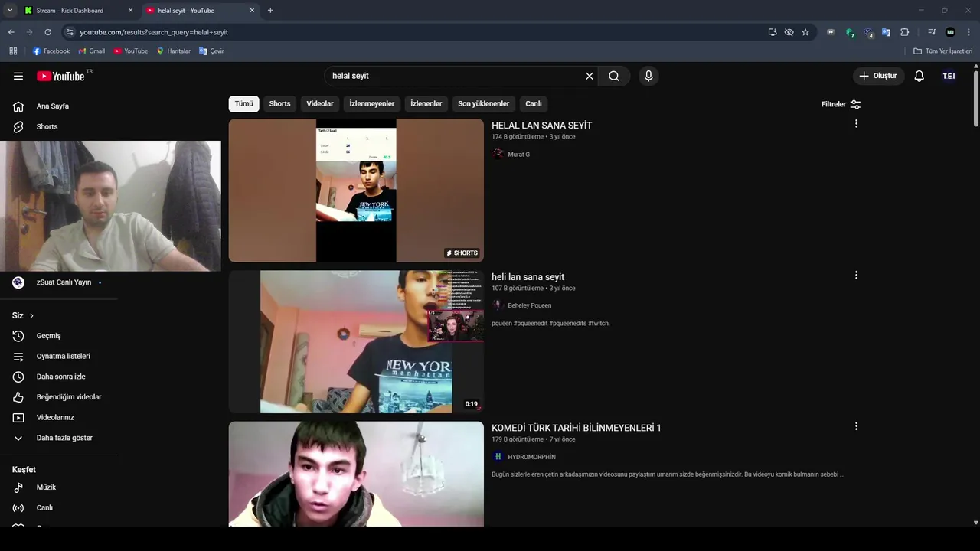This screenshot has width=980, height=551.
Task: Open KOMEDİ TÜRK TARİHİ BİLİNMEYENLERİ 1 title
Action: [x=576, y=428]
